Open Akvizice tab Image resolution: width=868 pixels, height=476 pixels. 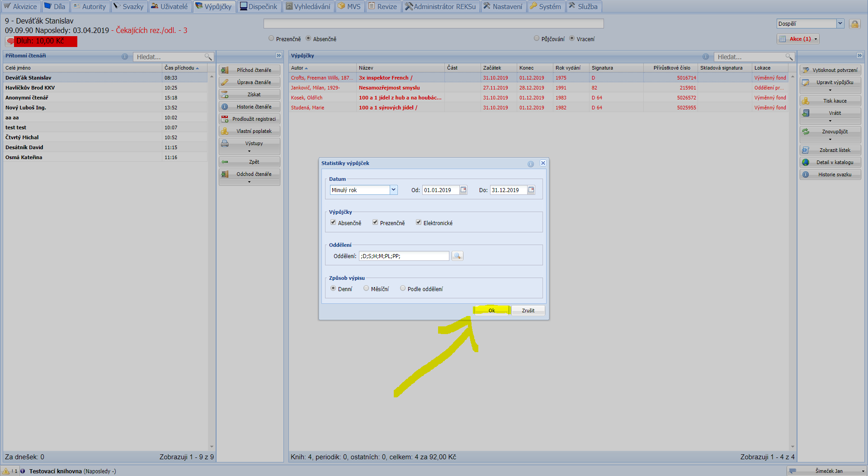point(20,6)
